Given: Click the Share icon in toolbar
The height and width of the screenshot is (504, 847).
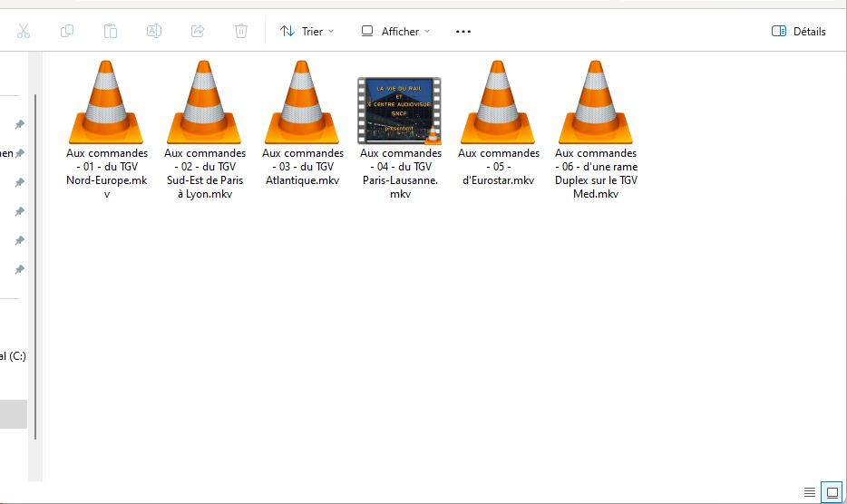Looking at the screenshot, I should pyautogui.click(x=198, y=31).
